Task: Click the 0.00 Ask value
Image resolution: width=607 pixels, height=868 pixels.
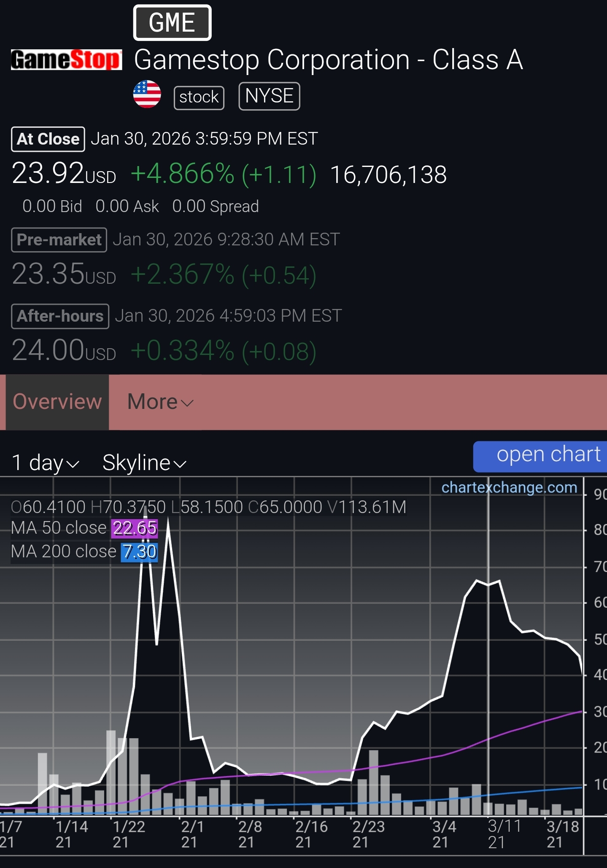Action: click(x=127, y=207)
